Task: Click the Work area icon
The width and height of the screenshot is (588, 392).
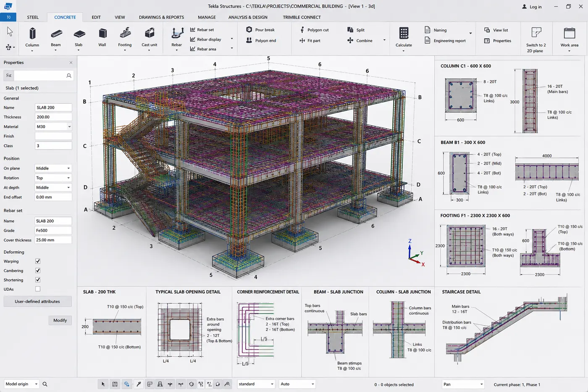Action: 570,33
